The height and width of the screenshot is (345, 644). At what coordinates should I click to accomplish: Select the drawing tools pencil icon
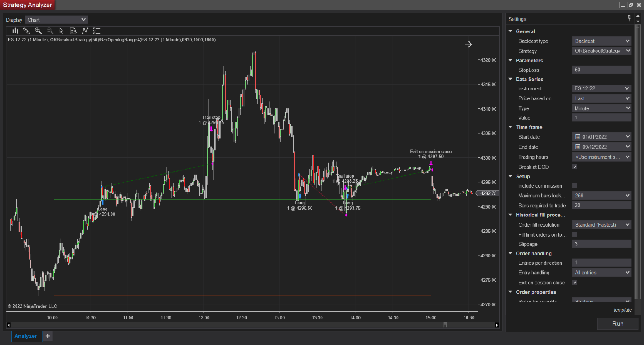[x=26, y=31]
